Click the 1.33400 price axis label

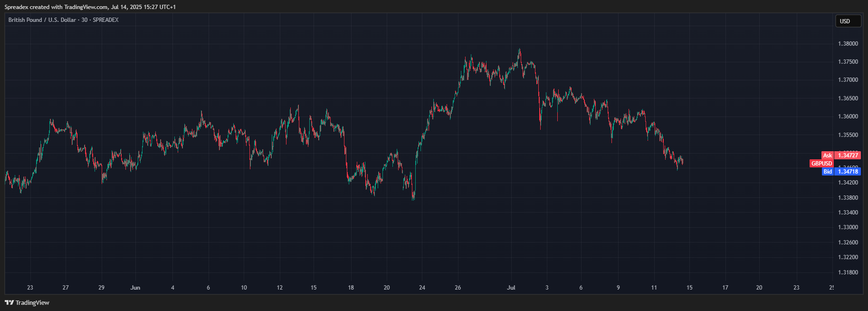click(848, 213)
